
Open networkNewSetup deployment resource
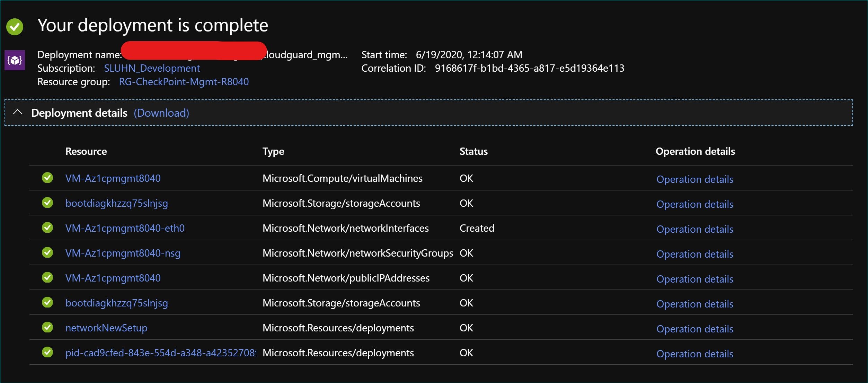(x=106, y=328)
